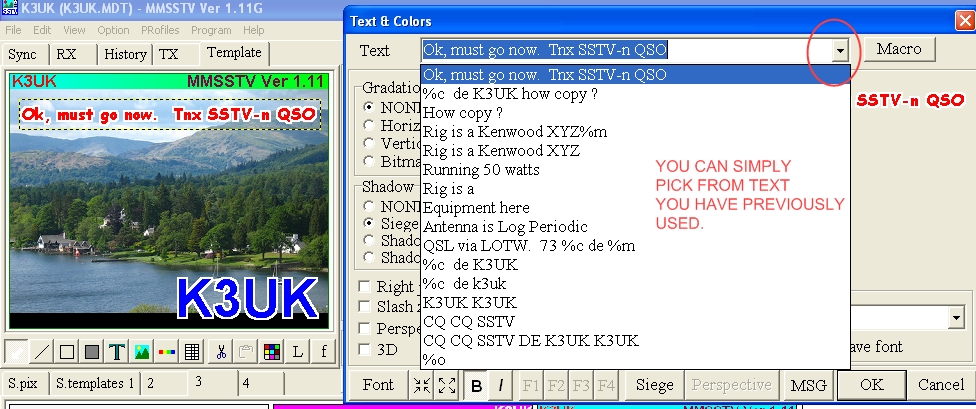Toggle italic I text style
Screen dimensions: 976x409
pos(501,386)
